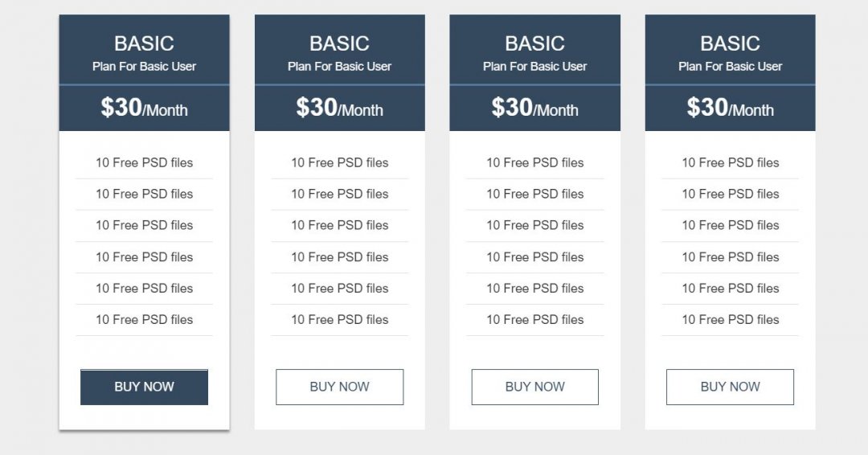Select the BASIC title of the third card
The image size is (868, 455).
tap(534, 43)
